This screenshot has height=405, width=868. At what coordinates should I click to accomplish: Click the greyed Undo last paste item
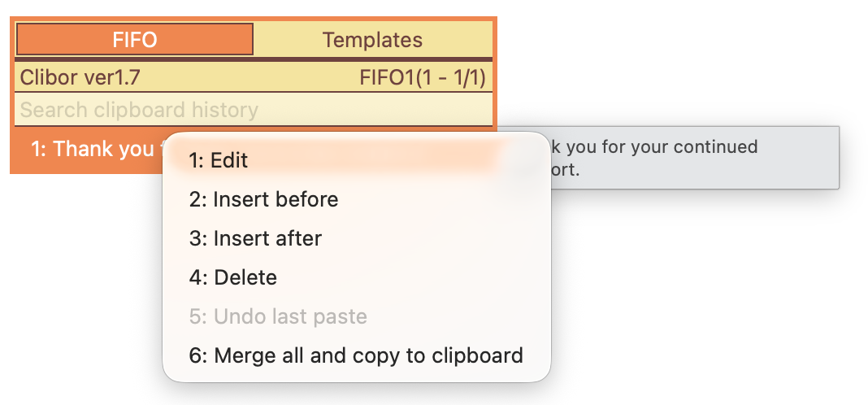click(x=357, y=316)
